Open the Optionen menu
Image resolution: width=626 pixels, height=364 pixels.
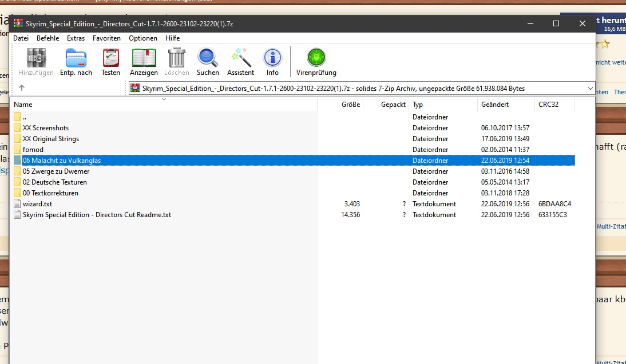pyautogui.click(x=143, y=38)
